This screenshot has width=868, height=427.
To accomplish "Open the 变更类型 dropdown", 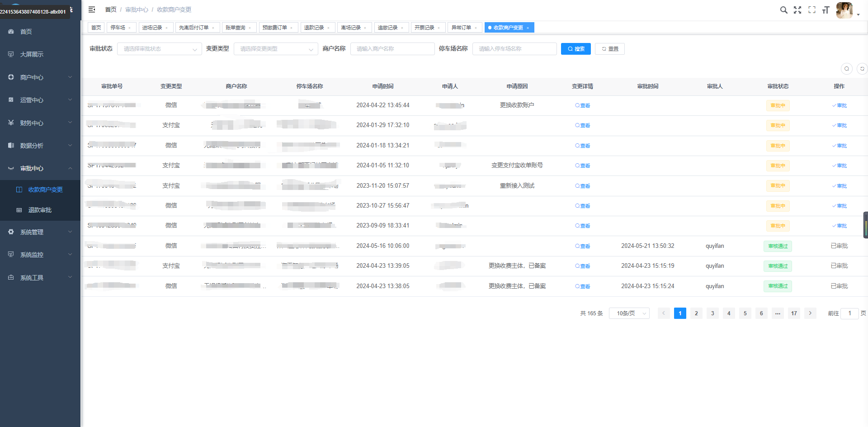I will click(x=276, y=49).
